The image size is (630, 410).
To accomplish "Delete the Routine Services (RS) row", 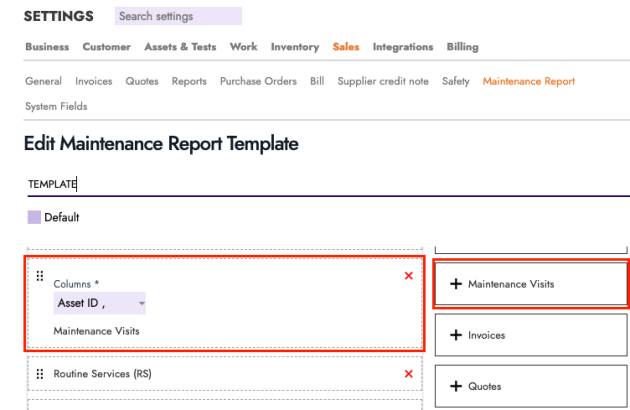I will pyautogui.click(x=408, y=373).
